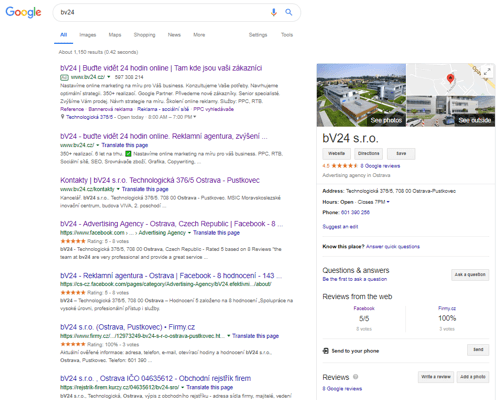Expand dropdown arrow of Firmy.cz result URL
The height and width of the screenshot is (400, 500).
[229, 336]
